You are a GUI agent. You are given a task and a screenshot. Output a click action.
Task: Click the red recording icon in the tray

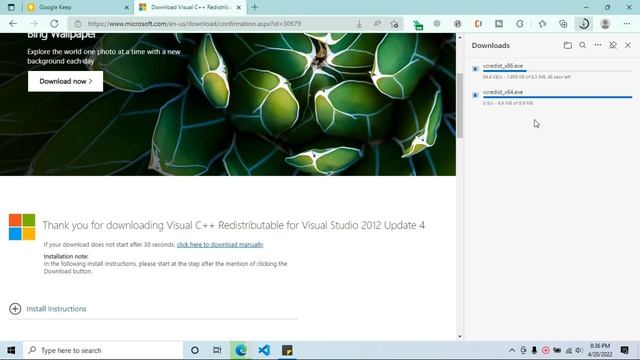click(546, 350)
